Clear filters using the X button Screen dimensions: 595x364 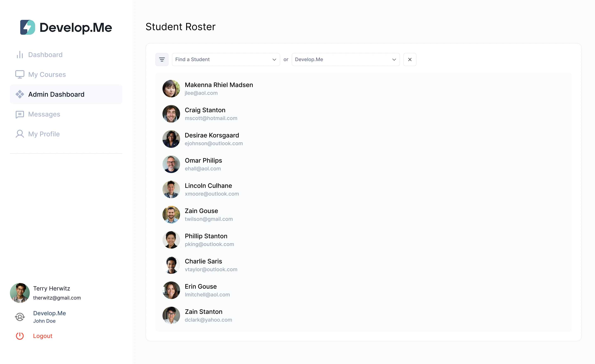pos(409,59)
